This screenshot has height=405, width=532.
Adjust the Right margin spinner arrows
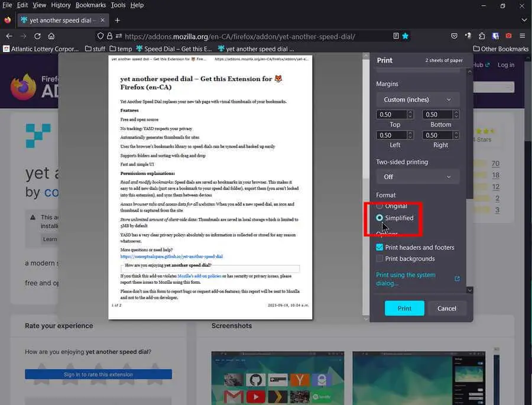coord(456,135)
